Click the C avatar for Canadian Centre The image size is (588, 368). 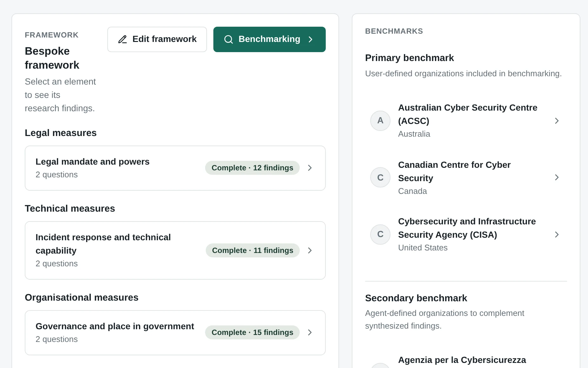point(380,177)
